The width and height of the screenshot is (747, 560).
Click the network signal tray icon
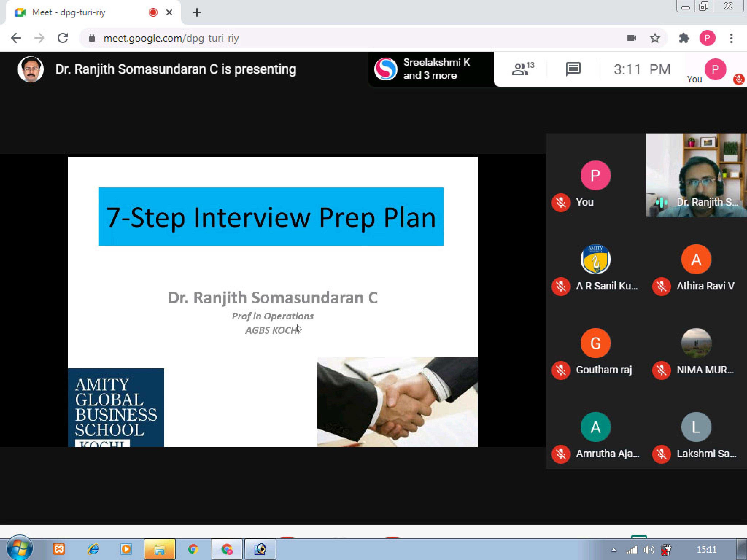pos(631,550)
